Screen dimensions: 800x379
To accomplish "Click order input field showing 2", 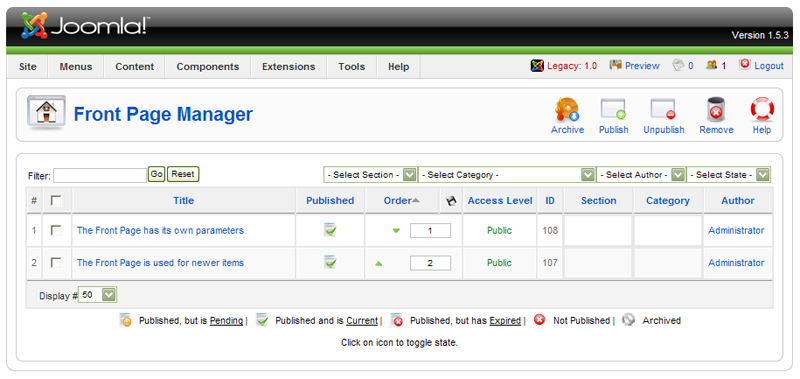I will [430, 263].
